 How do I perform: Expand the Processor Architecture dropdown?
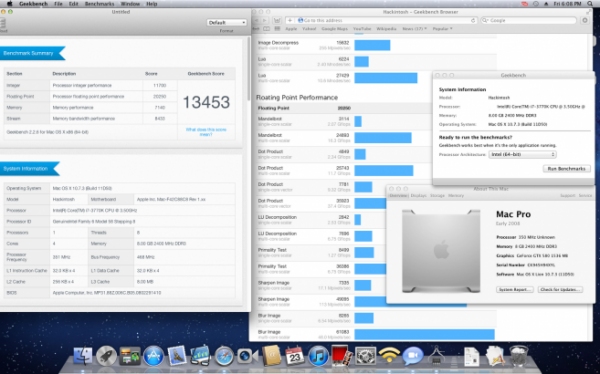click(x=522, y=154)
